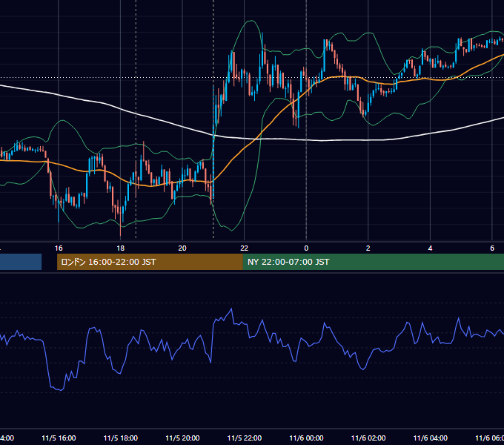This screenshot has height=445, width=504.
Task: Click the 11/6 00:00 date label
Action: point(306,438)
